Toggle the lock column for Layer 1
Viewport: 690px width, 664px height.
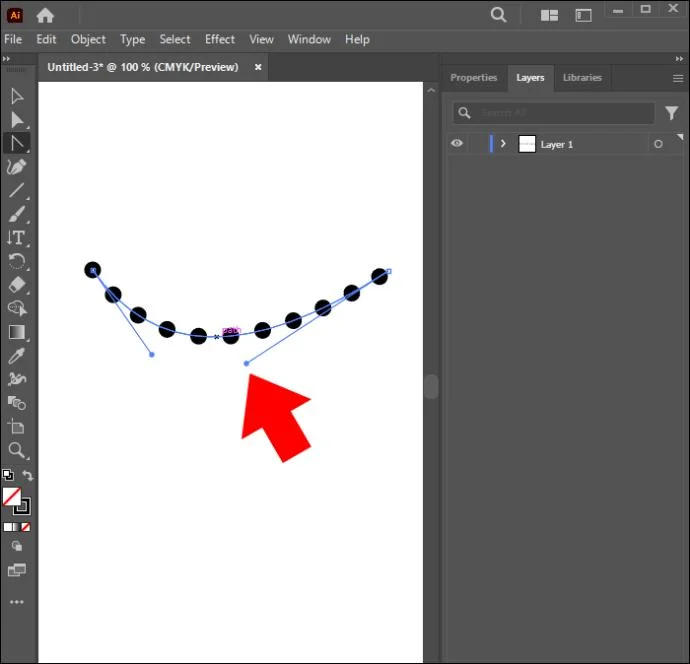[477, 144]
